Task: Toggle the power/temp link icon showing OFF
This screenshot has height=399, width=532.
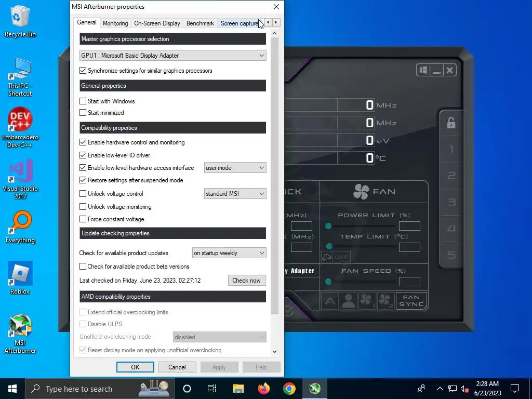Action: point(336,257)
